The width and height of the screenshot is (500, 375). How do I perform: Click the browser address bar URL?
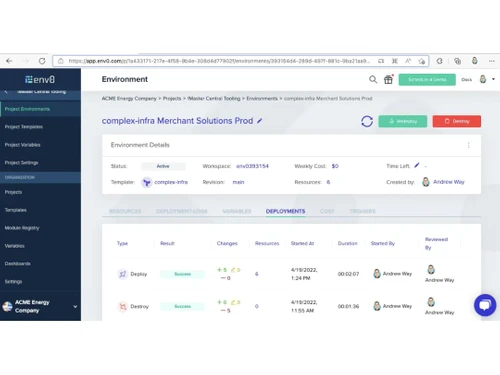[x=219, y=61]
